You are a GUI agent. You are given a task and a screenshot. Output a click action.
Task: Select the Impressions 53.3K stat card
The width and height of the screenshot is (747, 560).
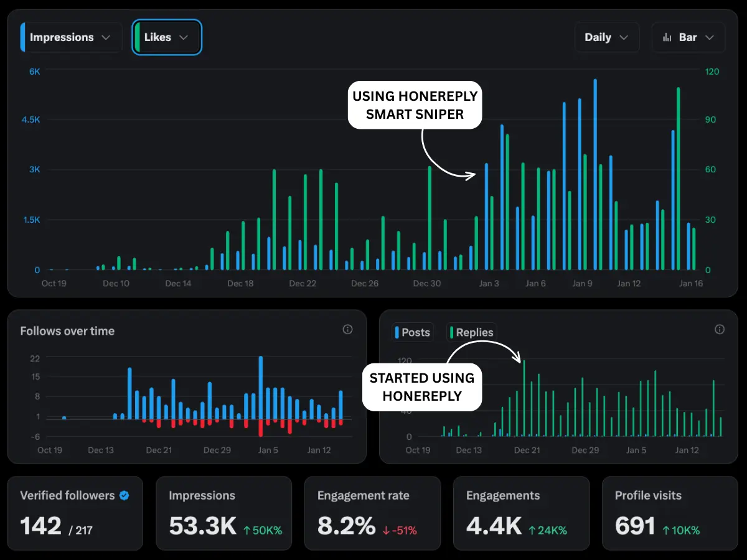pos(224,513)
